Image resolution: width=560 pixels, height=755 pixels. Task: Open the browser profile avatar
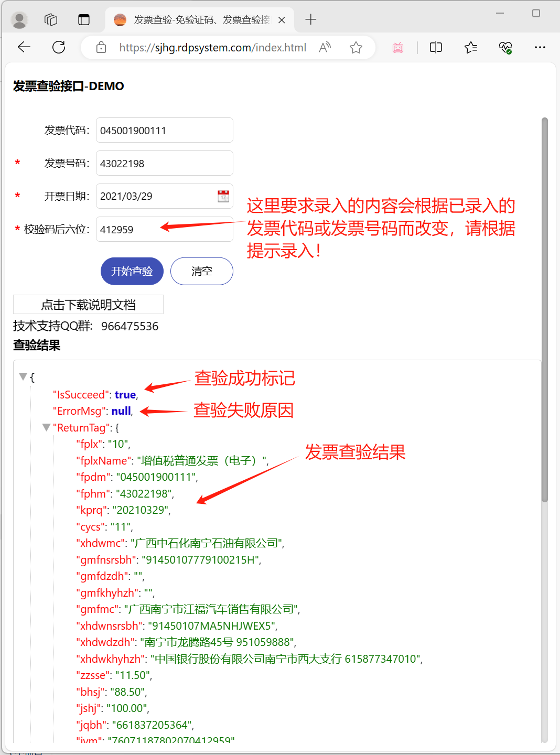coord(19,20)
